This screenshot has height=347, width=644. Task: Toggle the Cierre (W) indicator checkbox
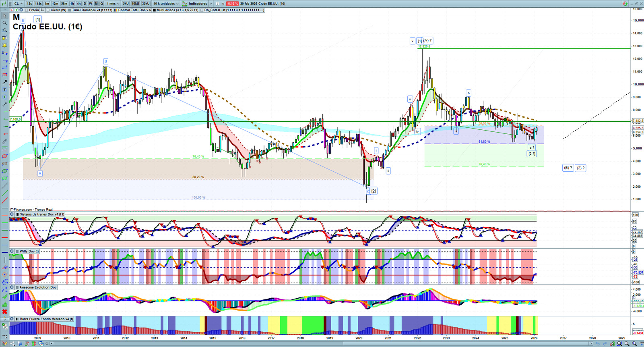pyautogui.click(x=48, y=10)
